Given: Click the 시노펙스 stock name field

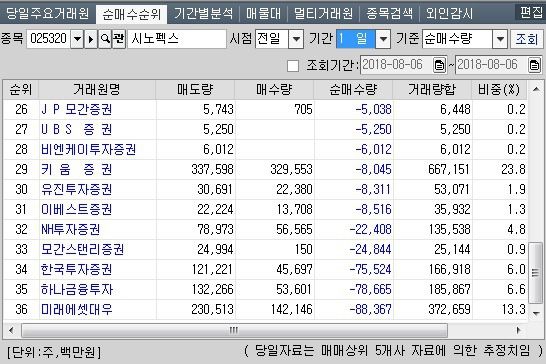Looking at the screenshot, I should point(177,39).
